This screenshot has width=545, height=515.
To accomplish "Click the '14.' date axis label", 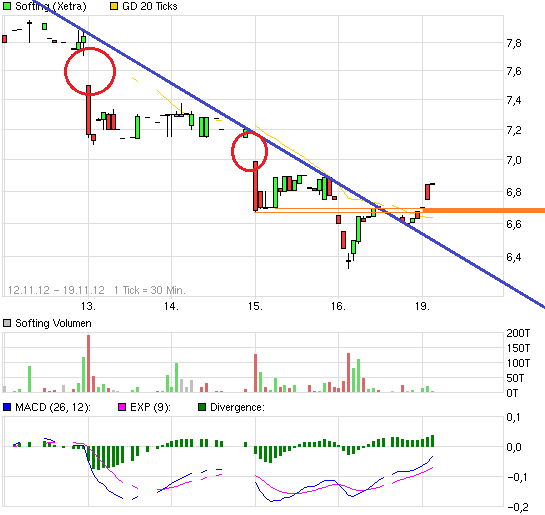I will coord(171,306).
